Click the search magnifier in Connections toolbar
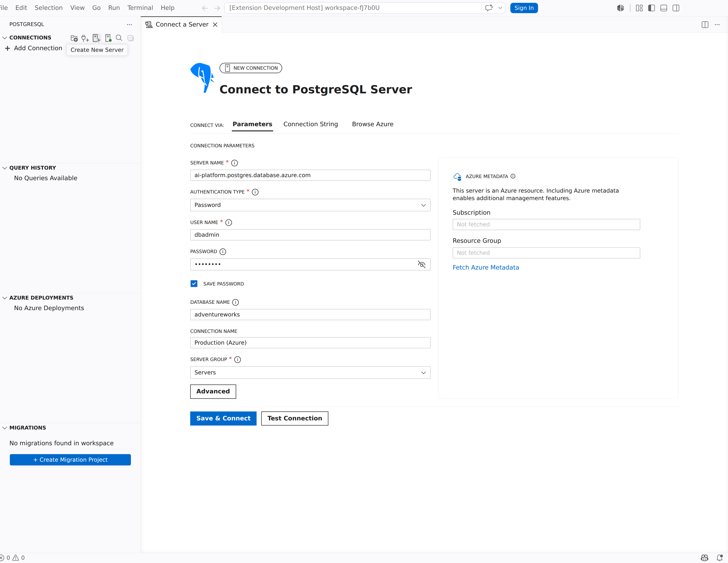The width and height of the screenshot is (728, 563). click(x=119, y=38)
